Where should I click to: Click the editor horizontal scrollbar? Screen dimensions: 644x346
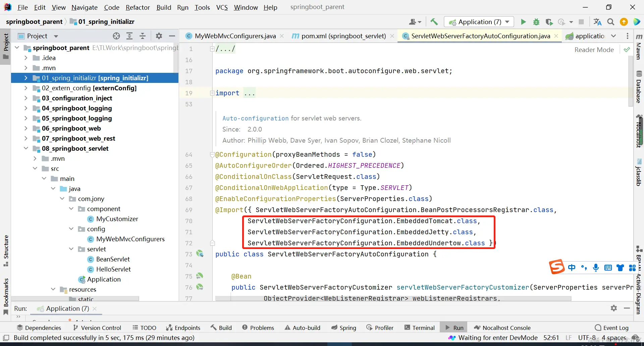pos(393,298)
